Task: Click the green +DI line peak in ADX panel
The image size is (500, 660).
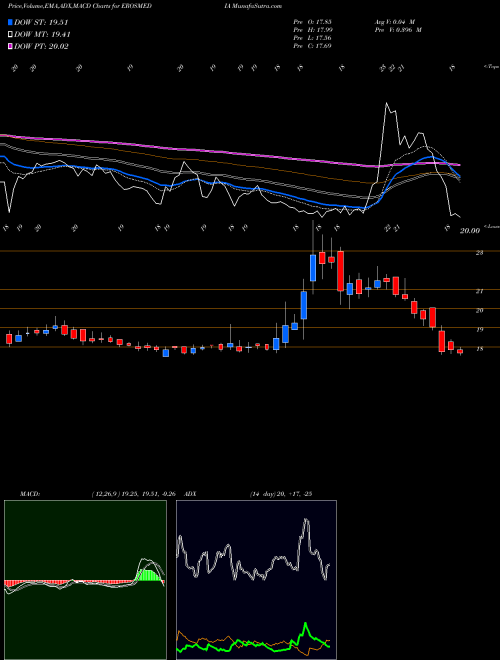Action: pos(306,625)
